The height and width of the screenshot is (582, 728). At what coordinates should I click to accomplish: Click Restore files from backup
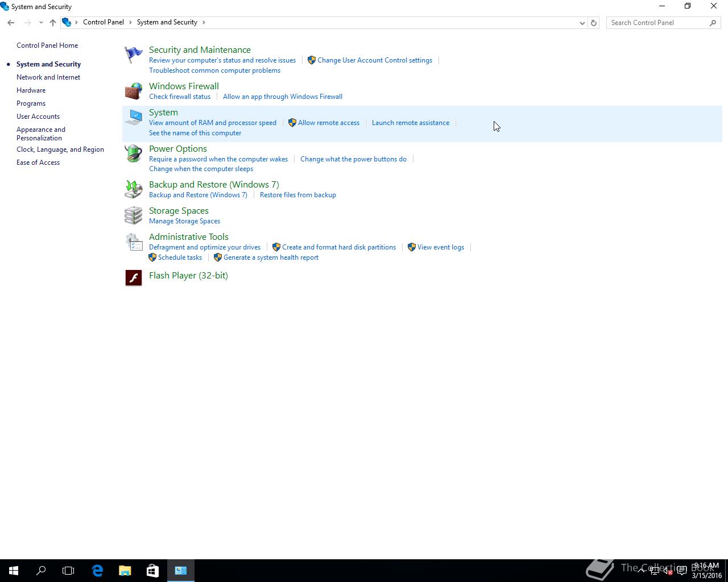[298, 195]
